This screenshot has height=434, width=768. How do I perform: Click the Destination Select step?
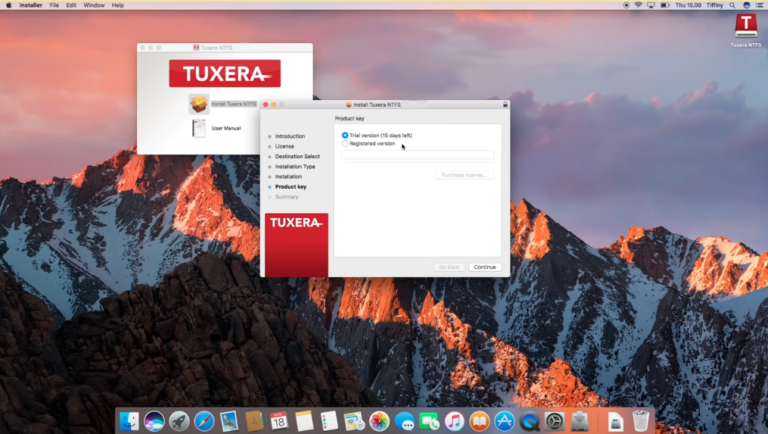[297, 156]
